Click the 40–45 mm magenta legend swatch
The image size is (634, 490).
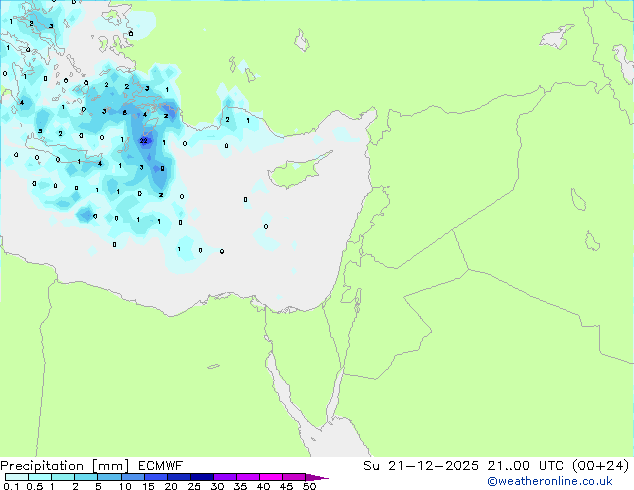point(271,477)
